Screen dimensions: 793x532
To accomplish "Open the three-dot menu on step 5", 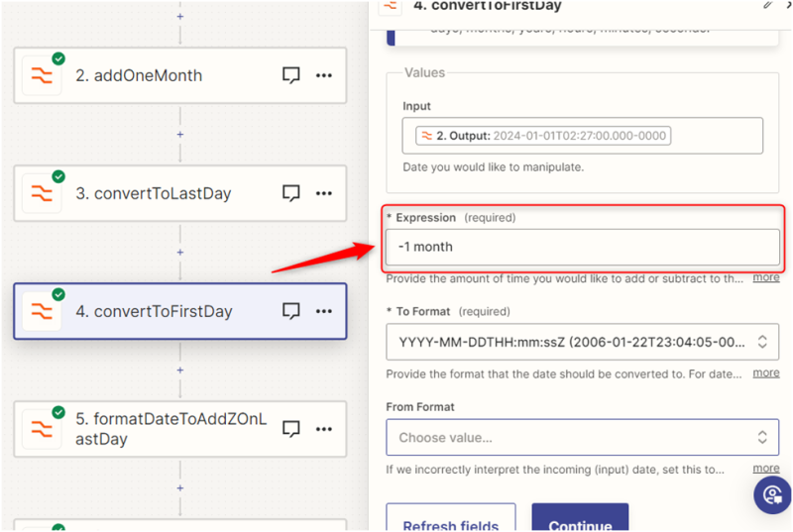I will pos(324,429).
